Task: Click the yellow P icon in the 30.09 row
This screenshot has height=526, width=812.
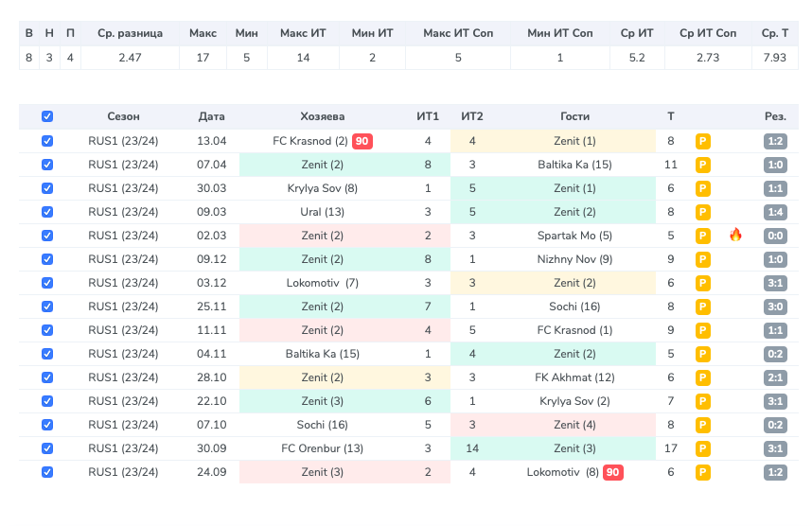Action: coord(703,448)
